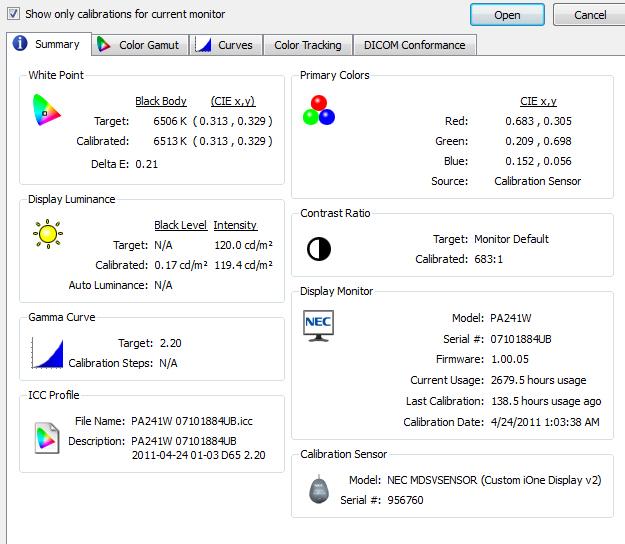Click the White Point chromaticity icon

[47, 110]
